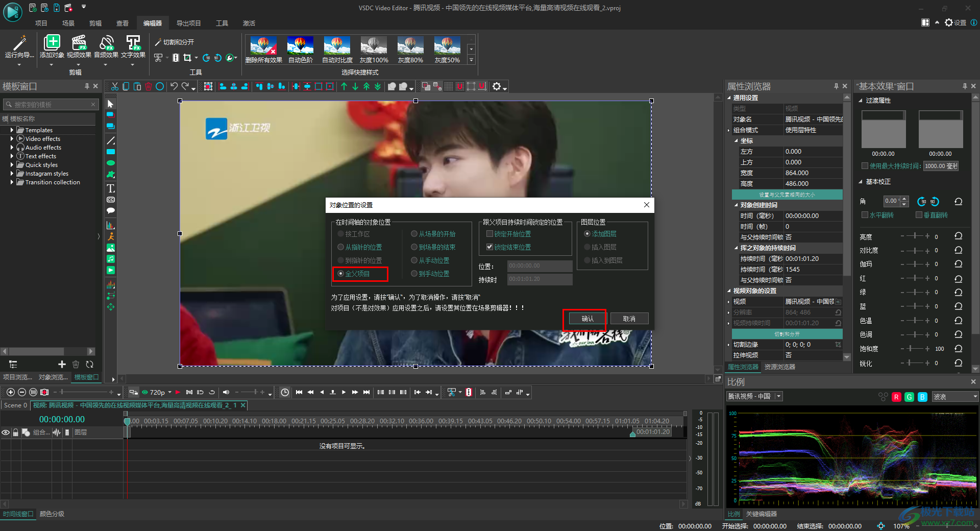Switch to the 导出项目 ribbon tab
The image size is (980, 531).
point(188,23)
